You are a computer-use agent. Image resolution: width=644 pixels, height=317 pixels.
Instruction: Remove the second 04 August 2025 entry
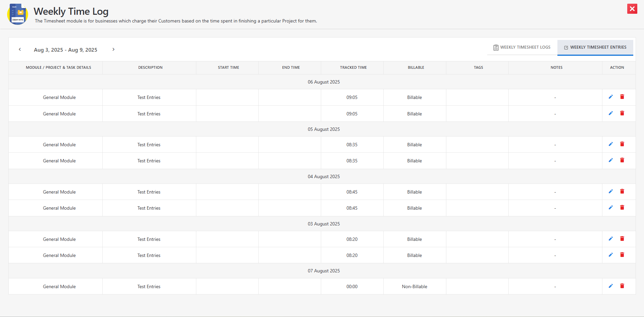622,208
